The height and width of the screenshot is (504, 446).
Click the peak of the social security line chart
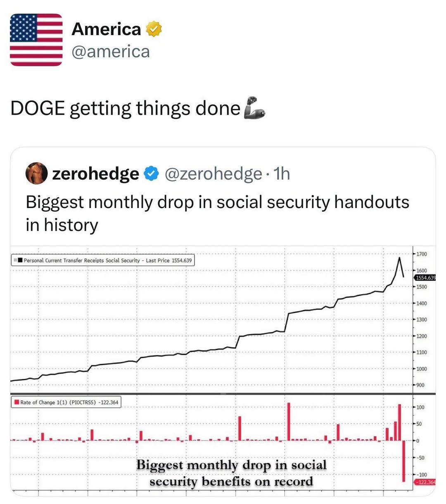point(399,258)
